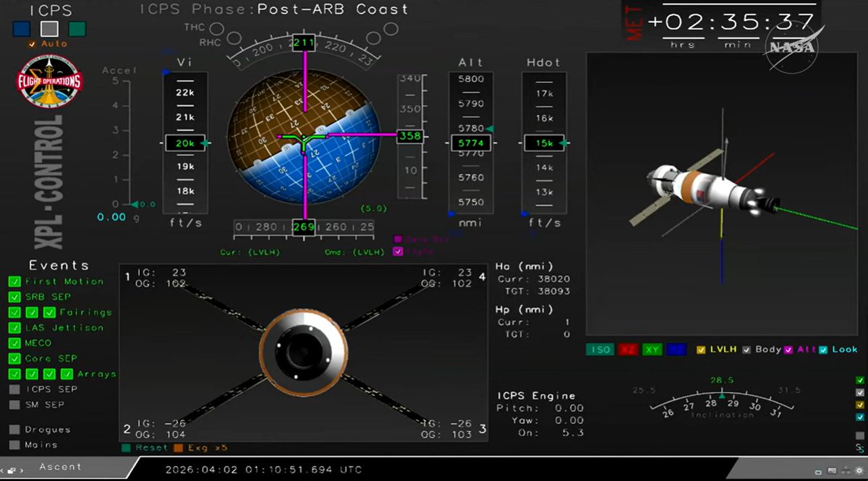Viewport: 868px width, 481px height.
Task: Click the Ascent phase tab
Action: 61,467
